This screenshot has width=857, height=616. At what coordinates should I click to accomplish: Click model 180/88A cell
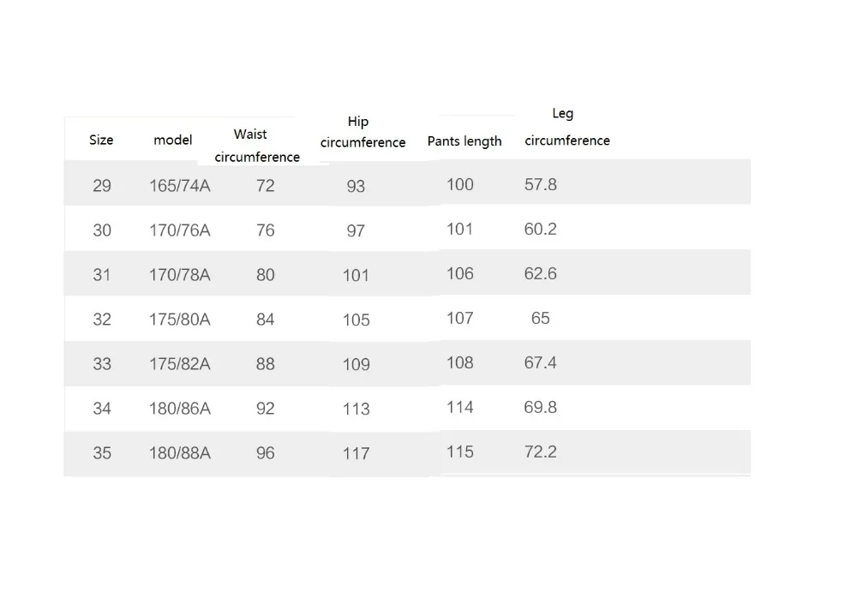[180, 453]
